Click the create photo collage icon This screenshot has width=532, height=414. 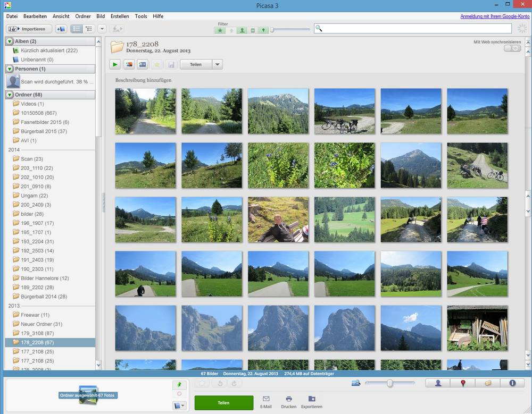[x=129, y=65]
